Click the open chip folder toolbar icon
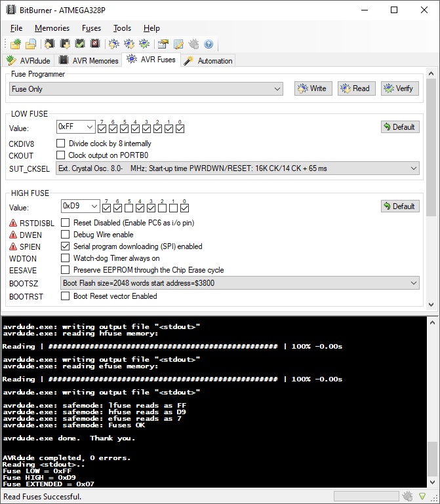The width and height of the screenshot is (440, 504). point(16,44)
